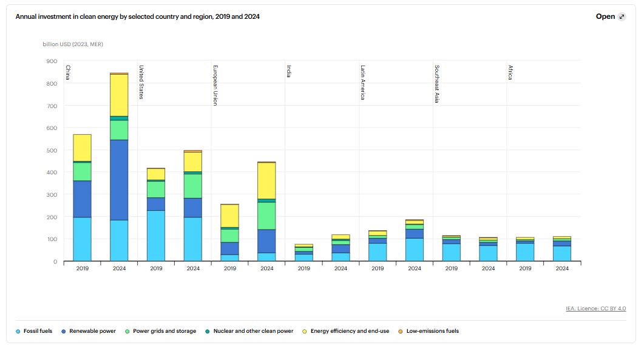Open the chart in expanded view
This screenshot has width=644, height=345.
tap(605, 17)
